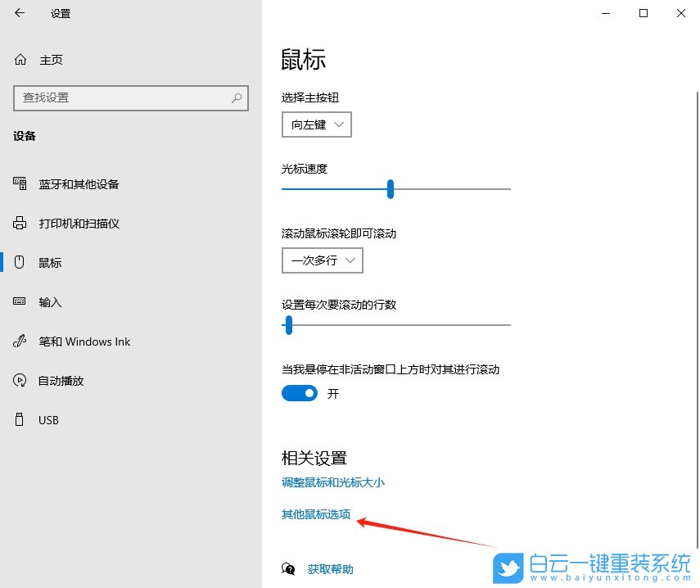Click inside the 查找设置 search box

(x=123, y=97)
